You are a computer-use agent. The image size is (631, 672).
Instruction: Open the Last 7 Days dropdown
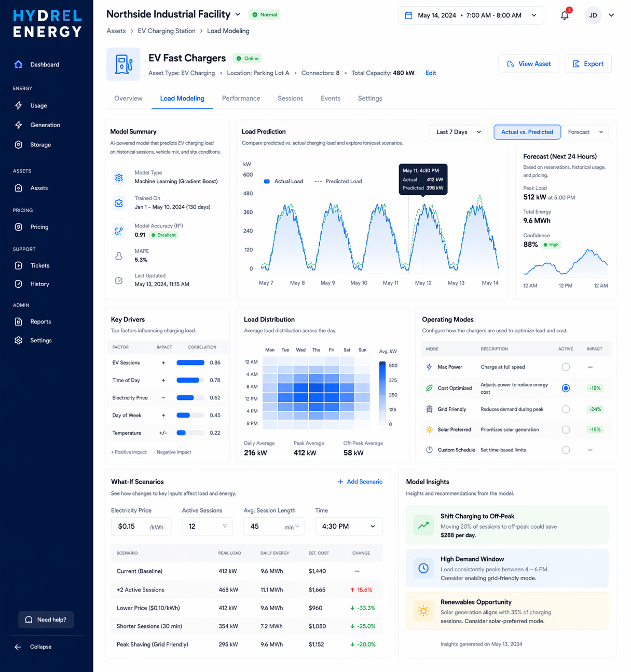(x=458, y=132)
